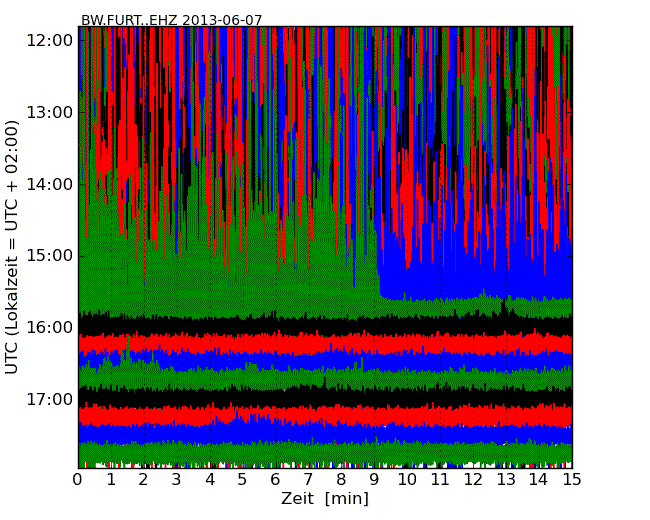Click the black trace band at 17:00
650x520 pixels.
click(x=325, y=398)
